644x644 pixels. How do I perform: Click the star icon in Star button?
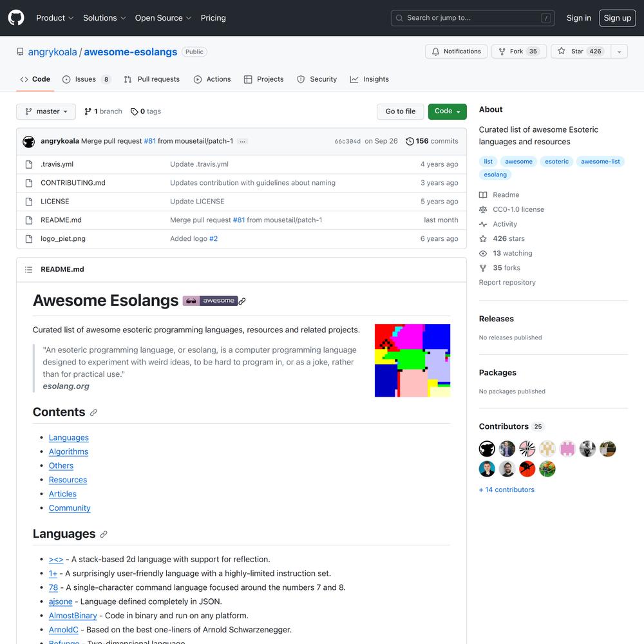(x=562, y=51)
